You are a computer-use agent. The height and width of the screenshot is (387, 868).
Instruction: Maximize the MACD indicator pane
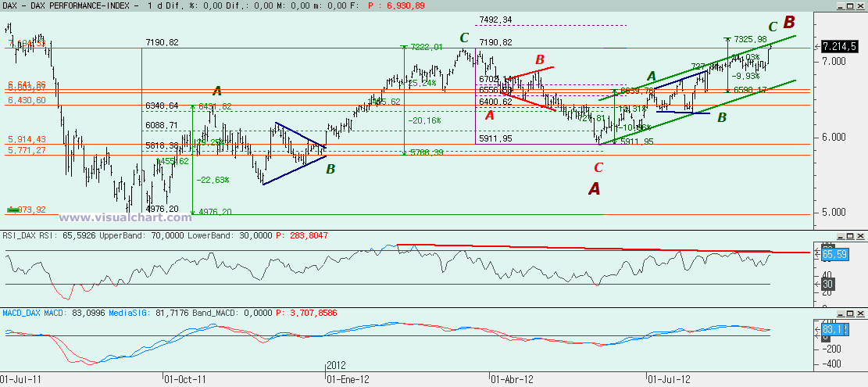pos(852,313)
